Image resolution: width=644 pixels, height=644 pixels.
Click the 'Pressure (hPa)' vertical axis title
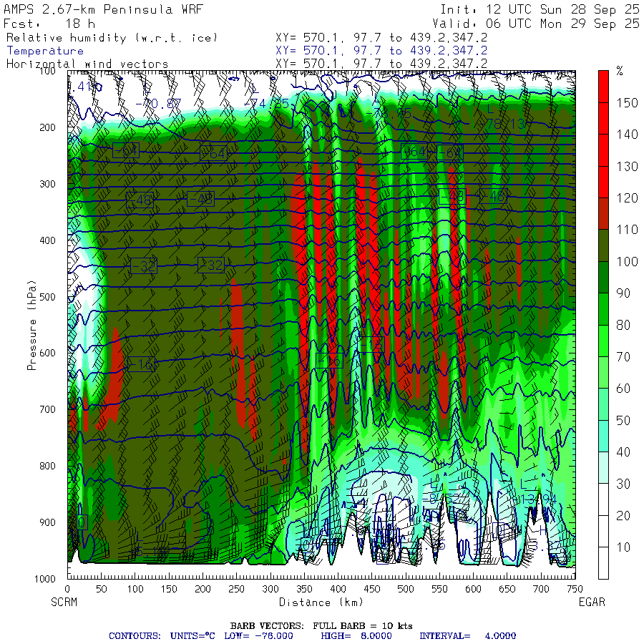pyautogui.click(x=31, y=326)
